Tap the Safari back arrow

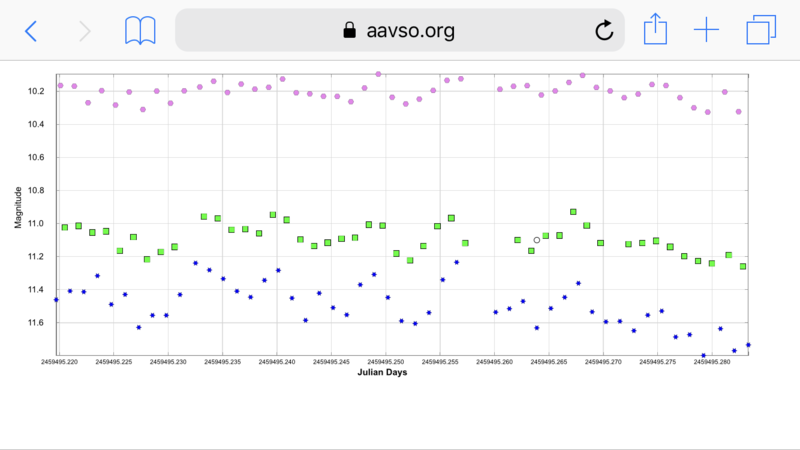(31, 31)
